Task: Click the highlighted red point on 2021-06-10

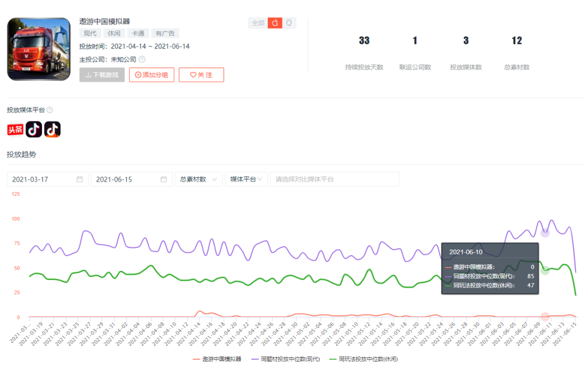Action: coord(545,316)
